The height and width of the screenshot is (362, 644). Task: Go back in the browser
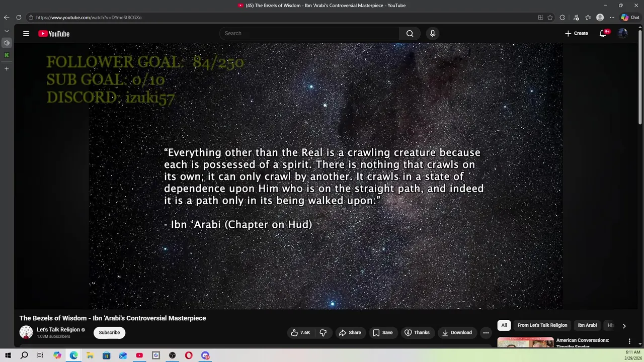coord(7,18)
